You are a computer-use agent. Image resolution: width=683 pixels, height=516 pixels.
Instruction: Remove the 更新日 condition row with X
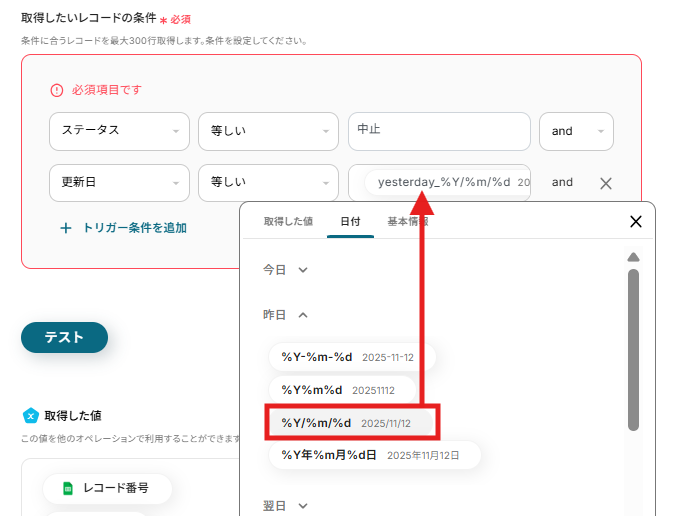[x=605, y=183]
